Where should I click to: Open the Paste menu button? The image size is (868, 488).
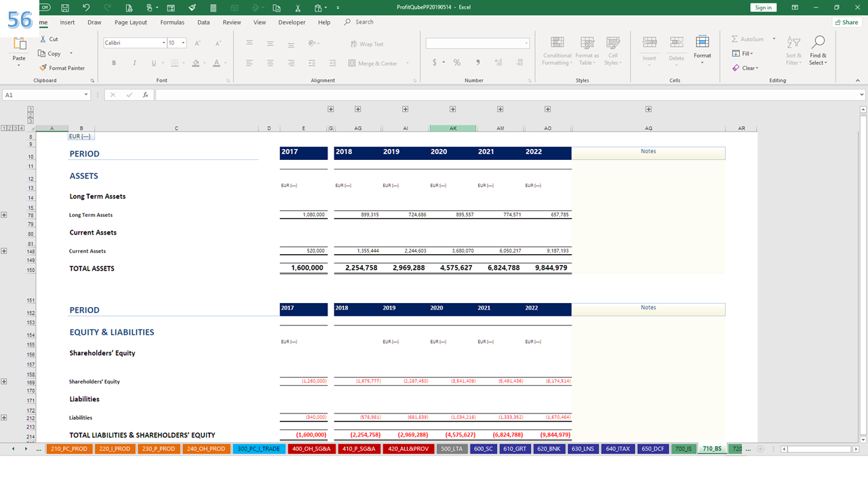[19, 59]
